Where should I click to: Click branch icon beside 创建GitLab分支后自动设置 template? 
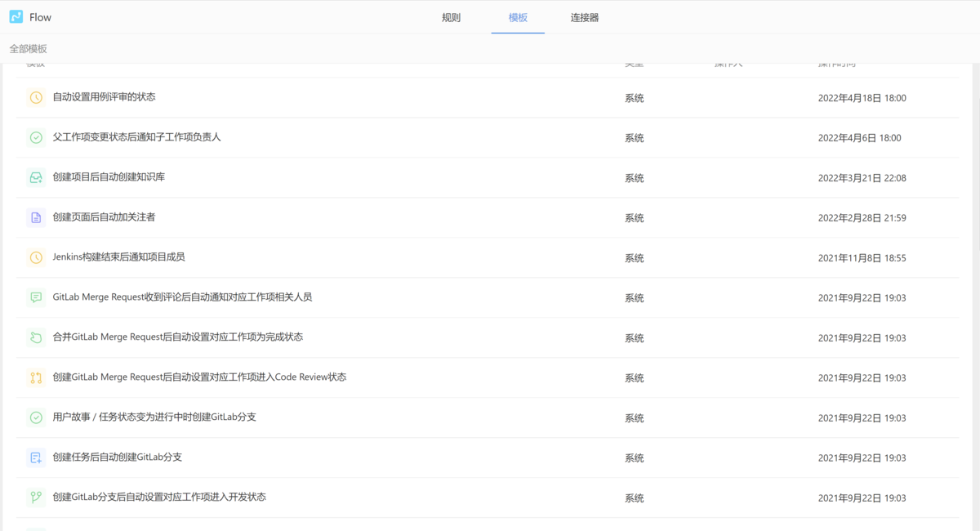(x=36, y=498)
